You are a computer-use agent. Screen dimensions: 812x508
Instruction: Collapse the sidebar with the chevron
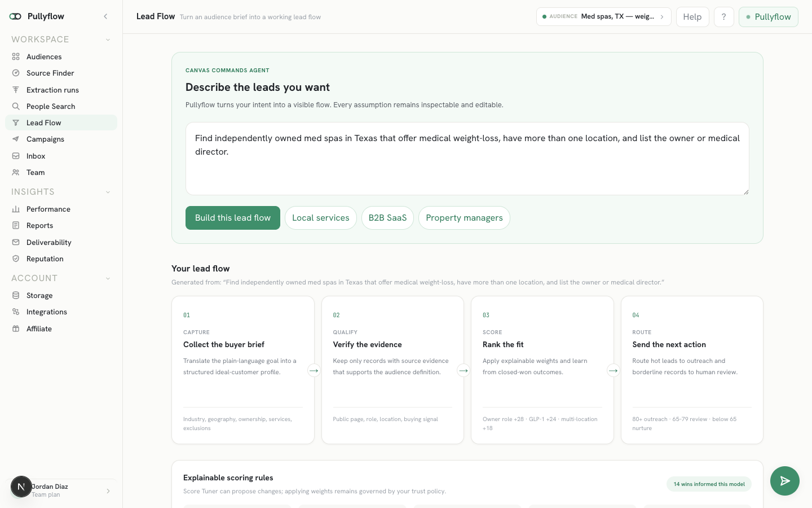[105, 16]
